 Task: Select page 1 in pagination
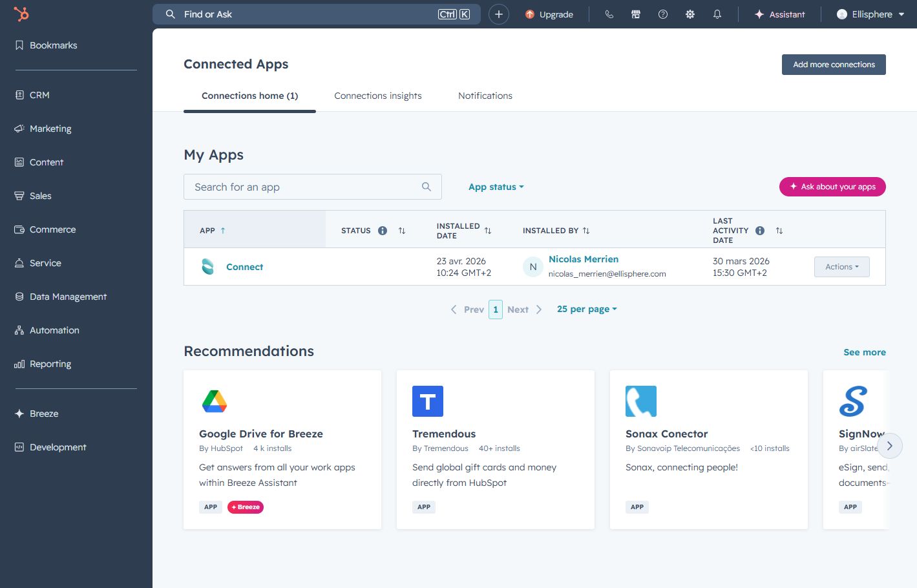(496, 310)
